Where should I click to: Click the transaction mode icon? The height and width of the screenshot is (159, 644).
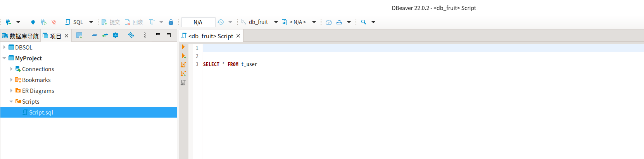[152, 22]
